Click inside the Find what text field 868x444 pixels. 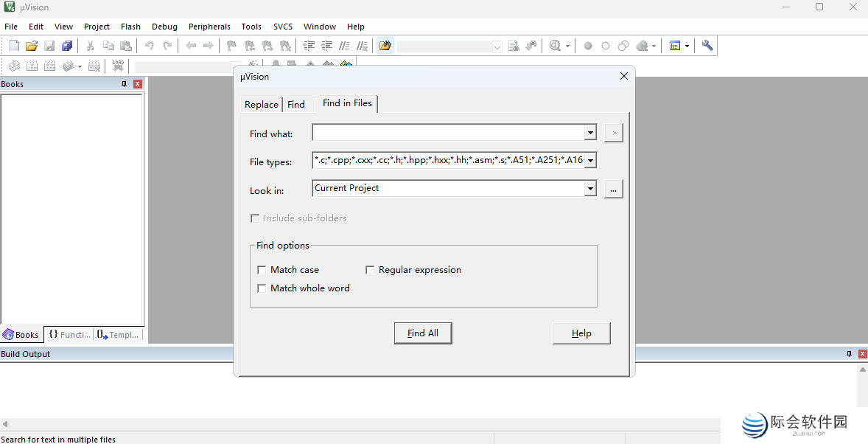click(x=447, y=133)
